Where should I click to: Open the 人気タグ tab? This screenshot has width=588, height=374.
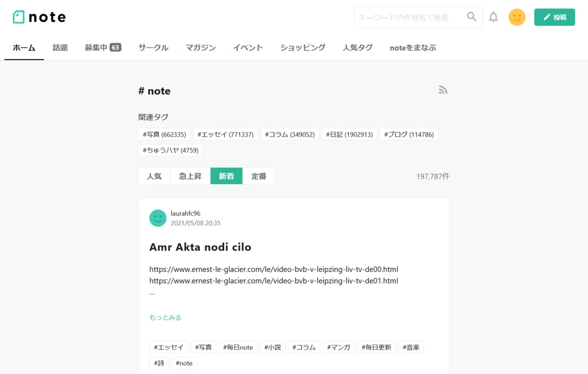(358, 48)
